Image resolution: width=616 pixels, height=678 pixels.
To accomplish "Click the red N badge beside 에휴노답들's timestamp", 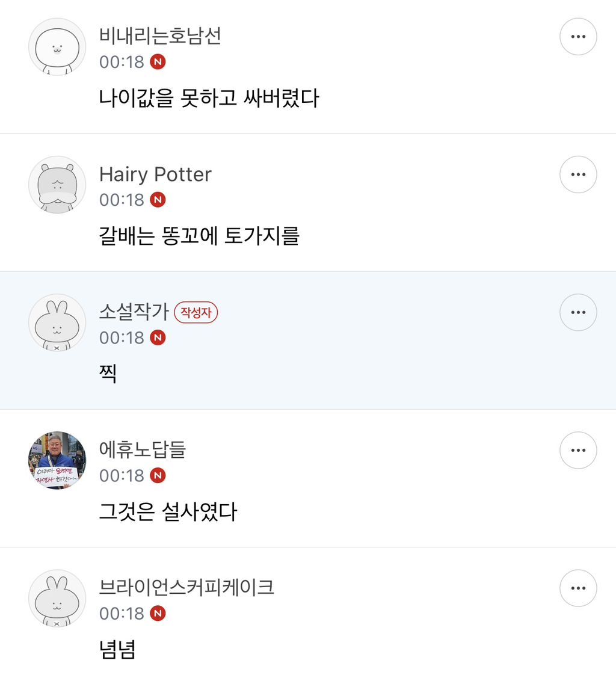I will click(158, 475).
